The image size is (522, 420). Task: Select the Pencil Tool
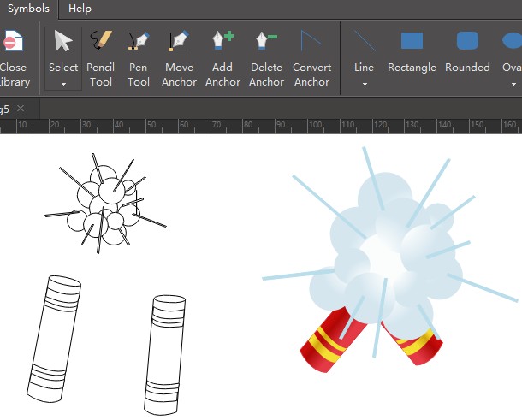click(100, 56)
